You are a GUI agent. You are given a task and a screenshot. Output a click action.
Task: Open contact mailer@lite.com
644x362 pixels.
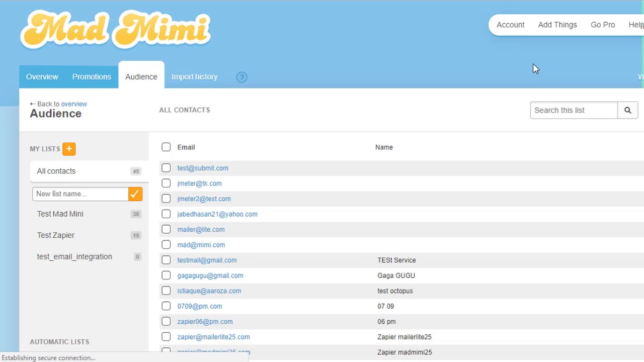201,229
